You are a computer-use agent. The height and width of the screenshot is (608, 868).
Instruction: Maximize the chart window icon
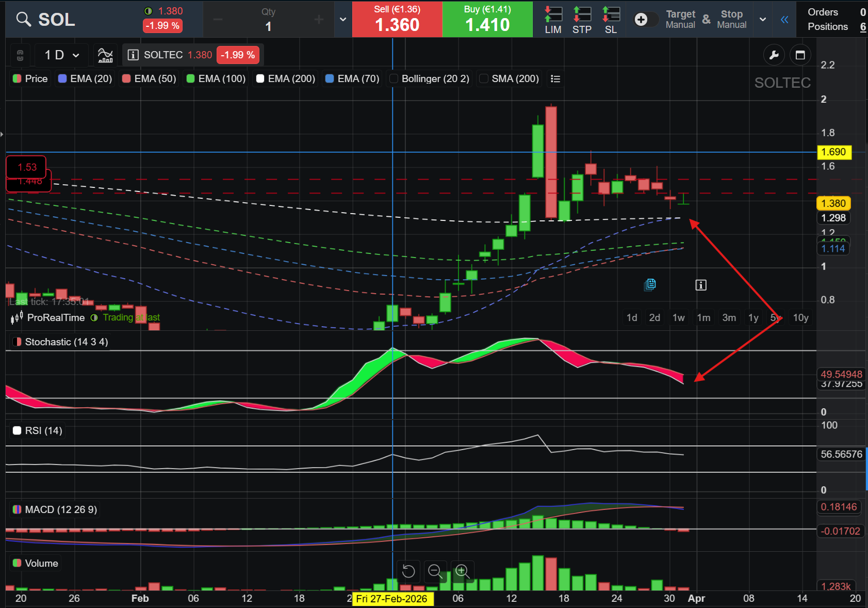click(800, 55)
